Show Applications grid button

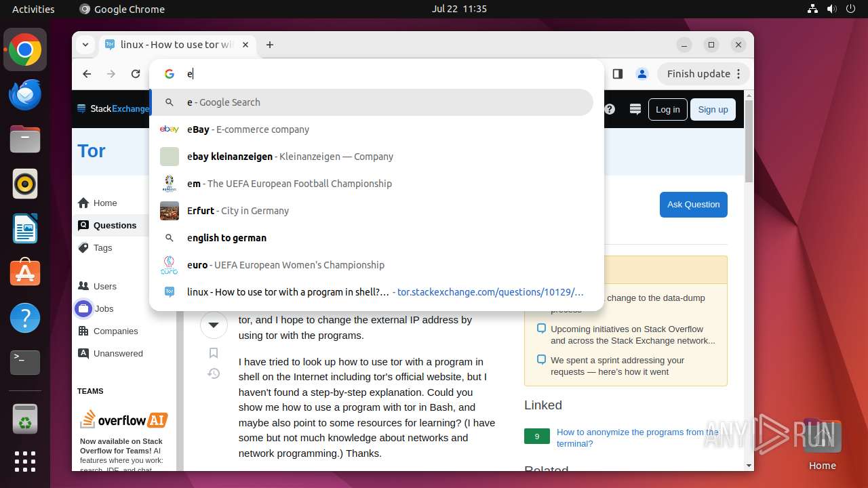click(25, 462)
